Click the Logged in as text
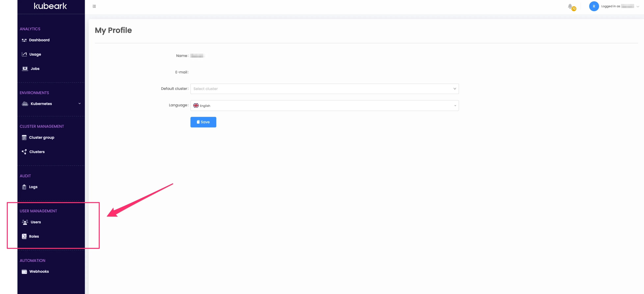The width and height of the screenshot is (644, 294). (611, 6)
